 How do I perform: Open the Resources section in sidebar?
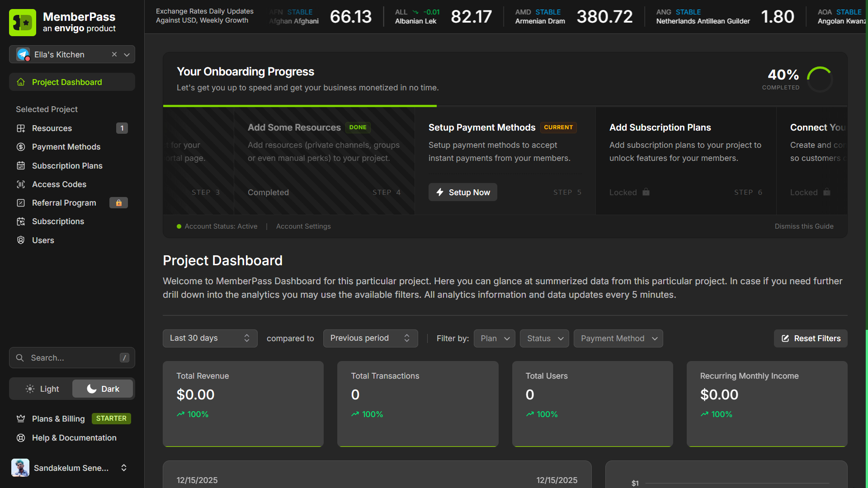51,128
